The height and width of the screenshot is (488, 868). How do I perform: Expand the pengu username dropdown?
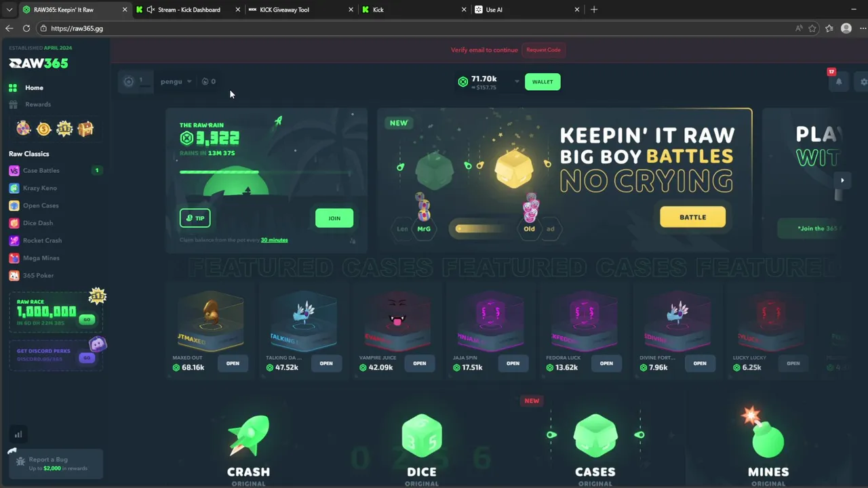tap(189, 81)
